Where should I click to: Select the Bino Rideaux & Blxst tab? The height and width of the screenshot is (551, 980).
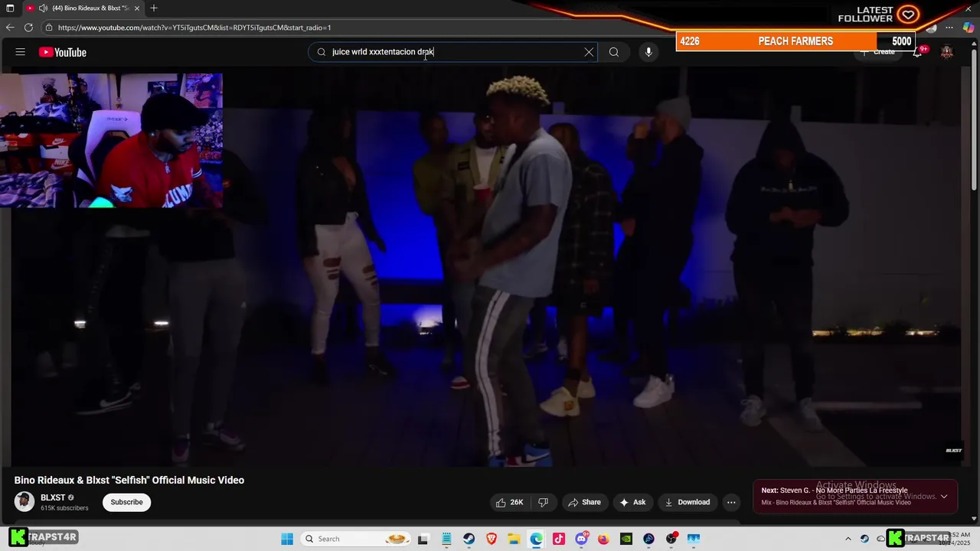click(84, 8)
